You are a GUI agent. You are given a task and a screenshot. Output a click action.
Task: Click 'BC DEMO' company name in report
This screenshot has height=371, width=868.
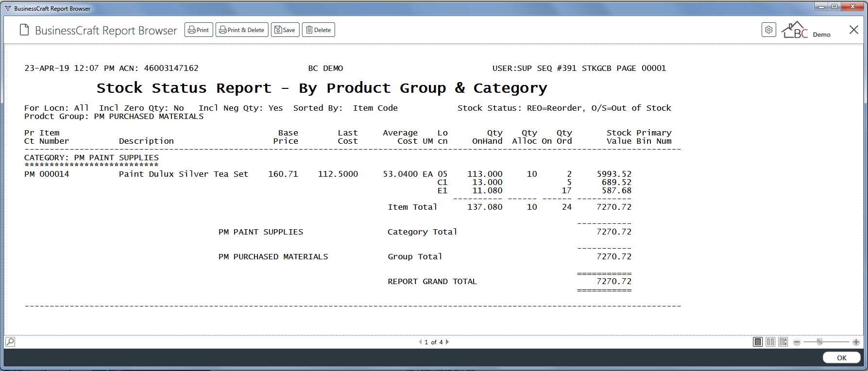point(325,68)
